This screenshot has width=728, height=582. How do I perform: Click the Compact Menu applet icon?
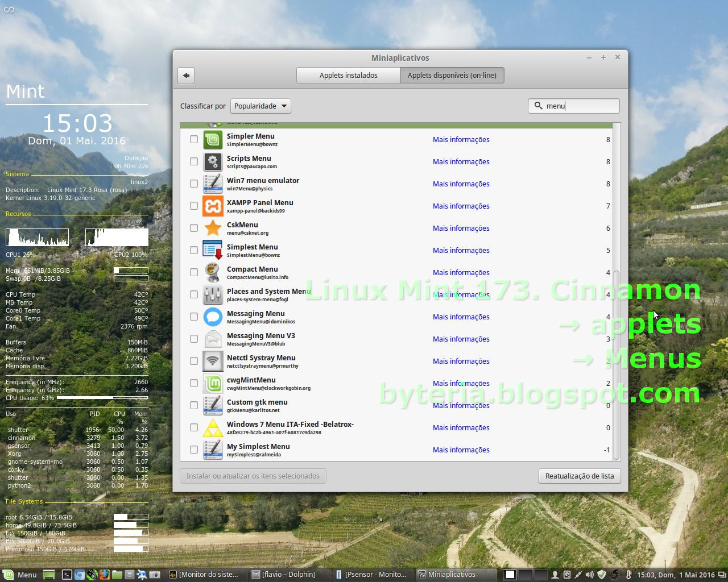pyautogui.click(x=213, y=272)
